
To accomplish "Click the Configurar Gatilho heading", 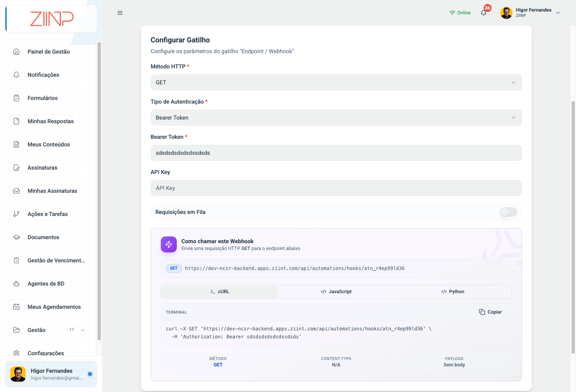I will pyautogui.click(x=180, y=40).
